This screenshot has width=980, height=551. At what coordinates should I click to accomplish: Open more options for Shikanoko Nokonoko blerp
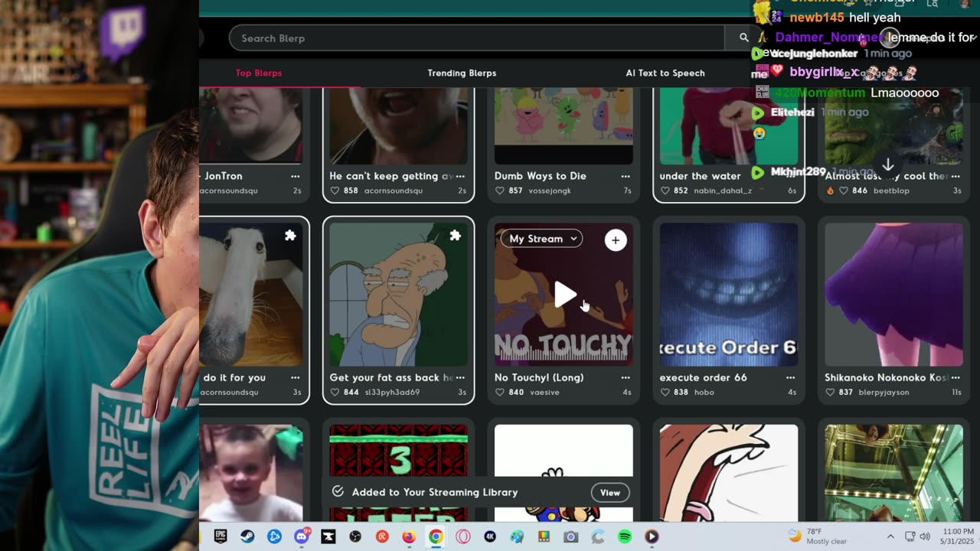point(955,377)
